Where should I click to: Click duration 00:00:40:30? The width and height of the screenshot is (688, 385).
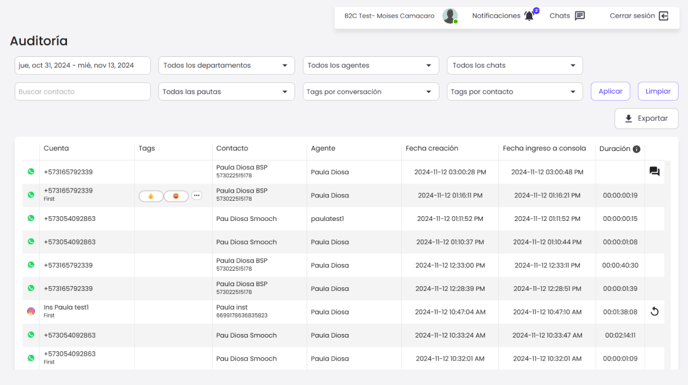pyautogui.click(x=620, y=265)
